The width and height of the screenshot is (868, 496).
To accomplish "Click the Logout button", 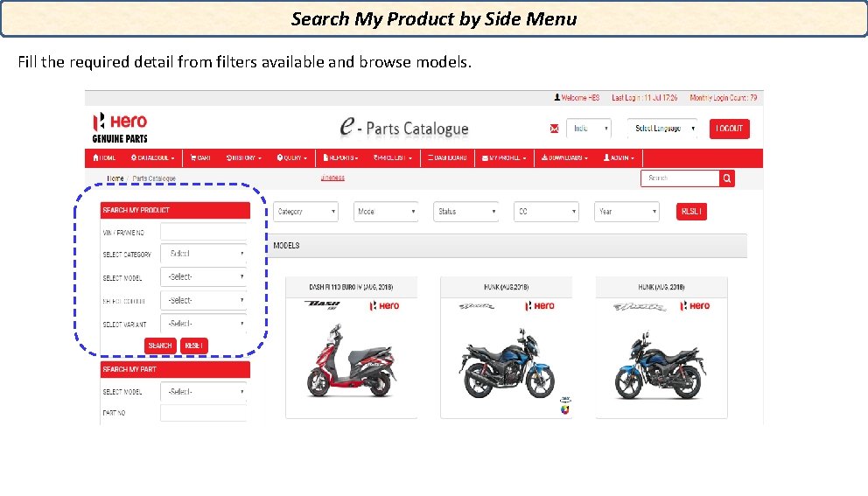I will click(729, 129).
